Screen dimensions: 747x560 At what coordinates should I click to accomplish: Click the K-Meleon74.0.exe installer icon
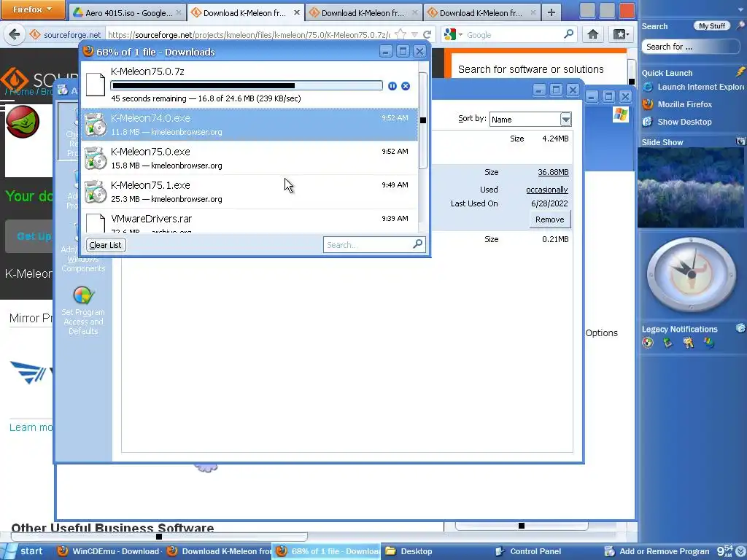pyautogui.click(x=96, y=125)
